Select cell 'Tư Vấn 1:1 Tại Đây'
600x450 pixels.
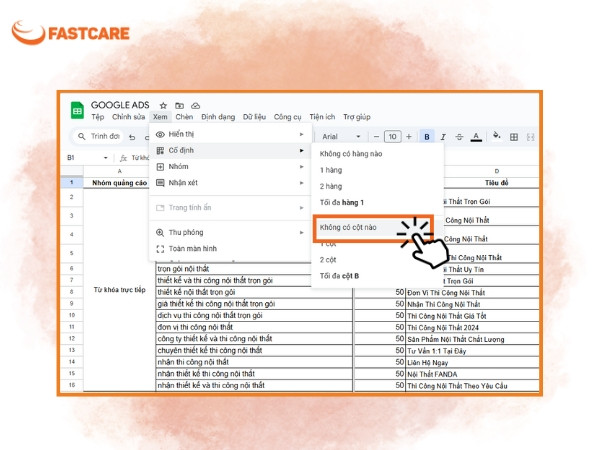click(472, 351)
